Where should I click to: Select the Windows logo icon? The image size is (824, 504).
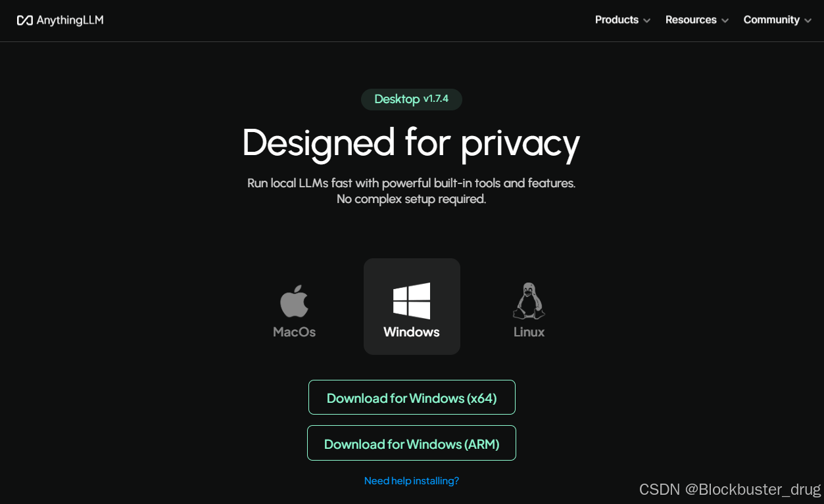[x=412, y=301]
